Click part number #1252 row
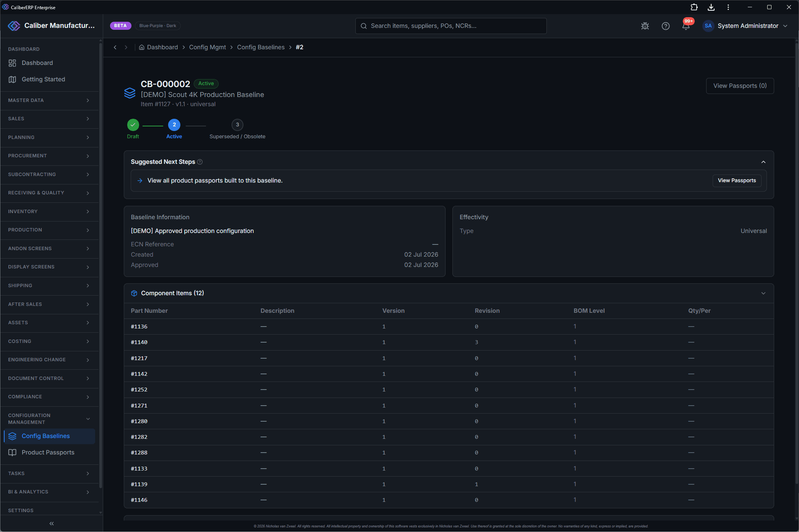Viewport: 799px width, 532px height. click(449, 390)
